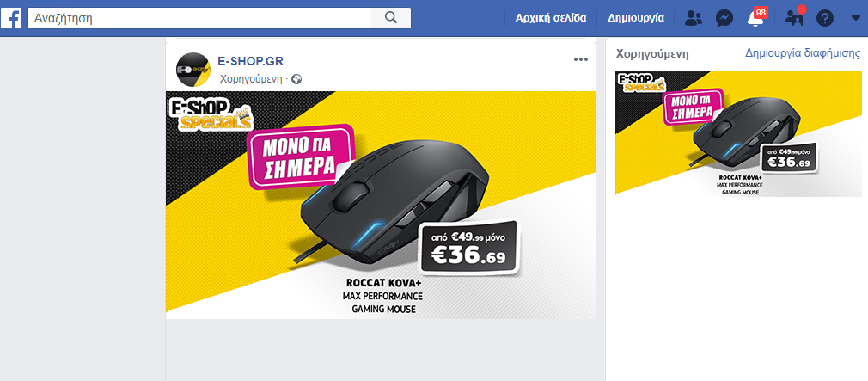Click the globe audience icon under E-SHOP.GR
The width and height of the screenshot is (868, 381).
coord(296,79)
